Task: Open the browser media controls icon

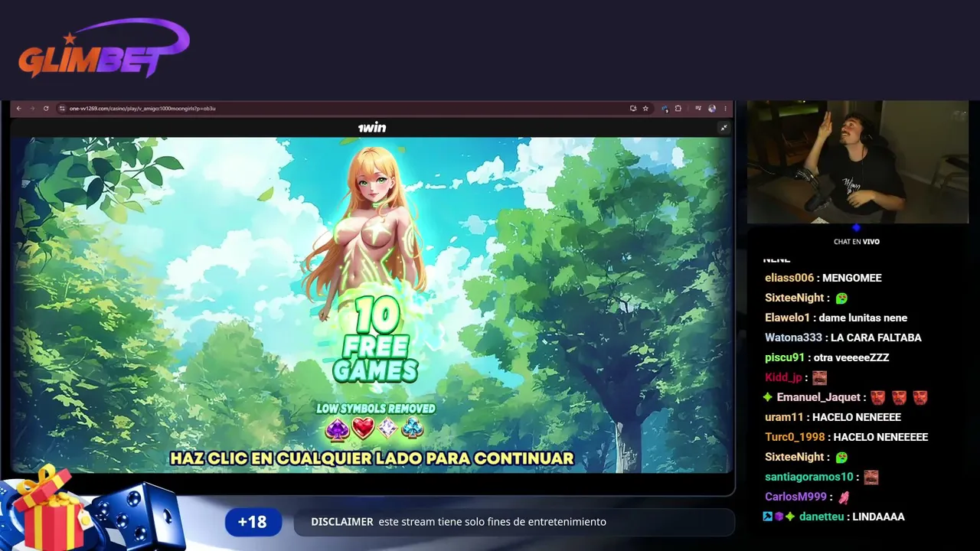Action: (698, 109)
